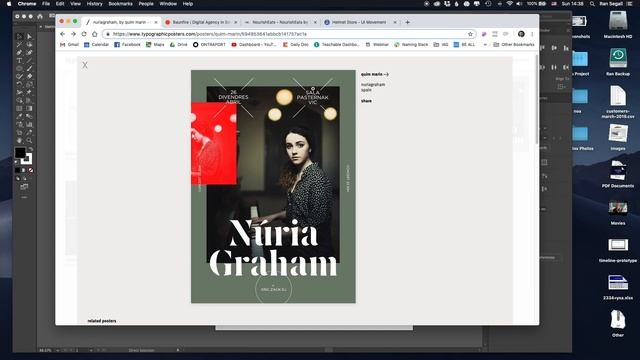The height and width of the screenshot is (360, 640).
Task: Select the Direct Selection tool in Illustrator
Action: pos(29,36)
